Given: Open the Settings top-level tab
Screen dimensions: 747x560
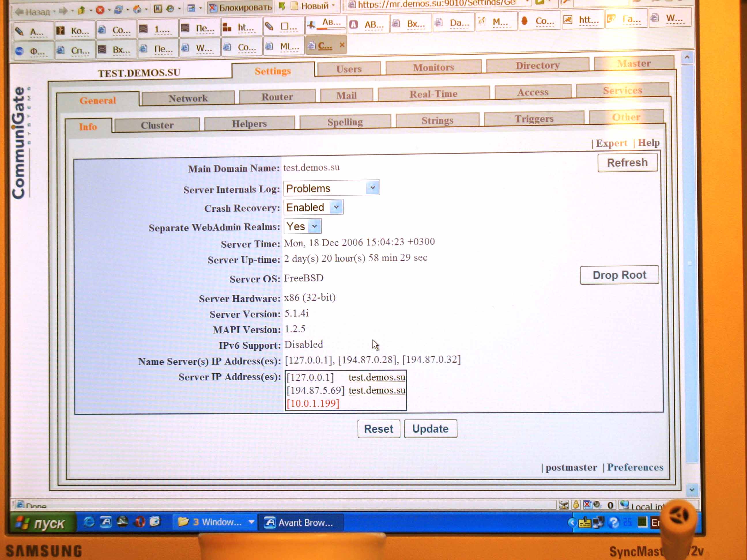Looking at the screenshot, I should tap(273, 71).
